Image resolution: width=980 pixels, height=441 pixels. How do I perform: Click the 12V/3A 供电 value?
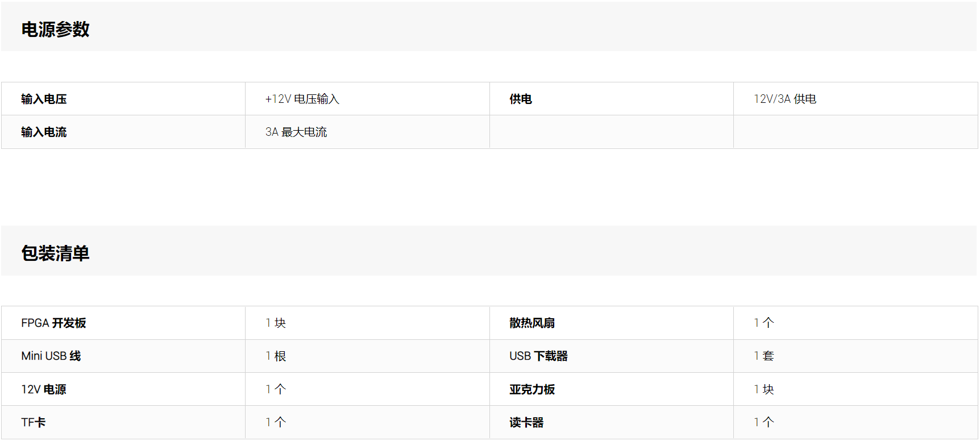784,99
